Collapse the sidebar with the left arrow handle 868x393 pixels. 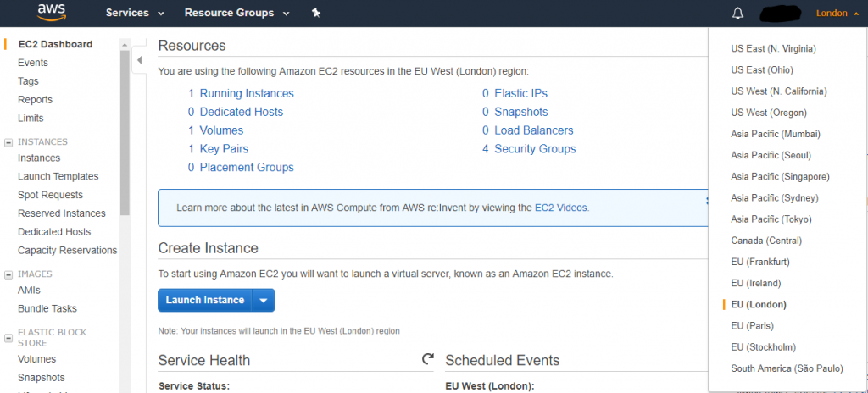pyautogui.click(x=140, y=60)
